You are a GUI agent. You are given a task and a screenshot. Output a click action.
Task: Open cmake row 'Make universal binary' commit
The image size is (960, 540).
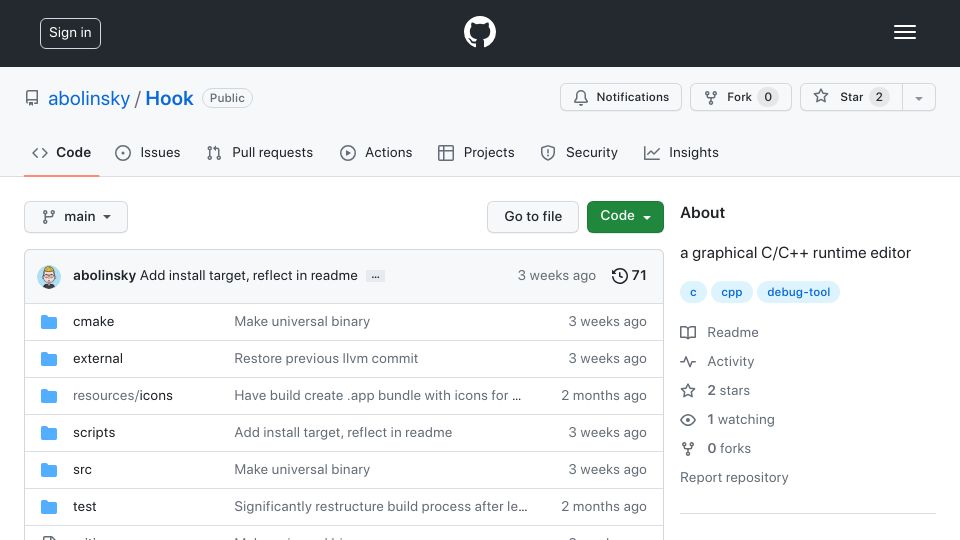point(302,321)
